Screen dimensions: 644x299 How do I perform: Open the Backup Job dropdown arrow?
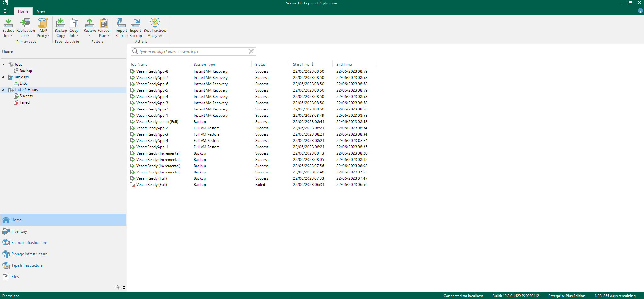[x=11, y=36]
